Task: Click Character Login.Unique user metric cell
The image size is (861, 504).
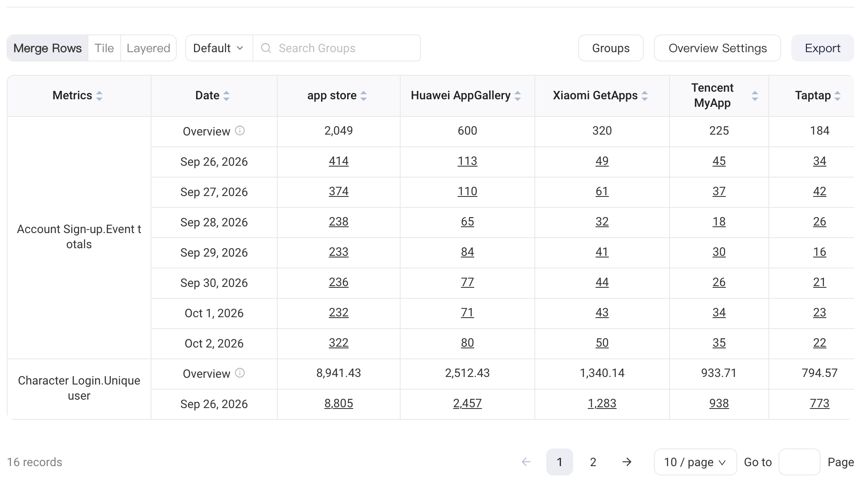Action: [79, 388]
